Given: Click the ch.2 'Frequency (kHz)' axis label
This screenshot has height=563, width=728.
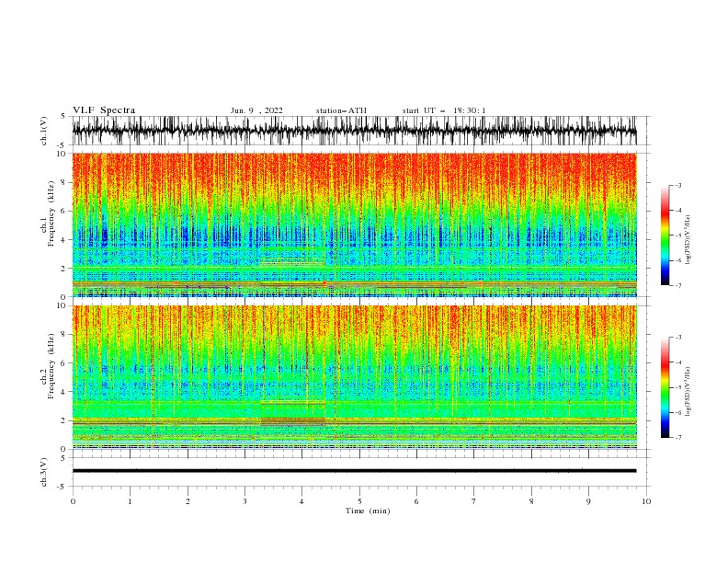Looking at the screenshot, I should pyautogui.click(x=51, y=366).
